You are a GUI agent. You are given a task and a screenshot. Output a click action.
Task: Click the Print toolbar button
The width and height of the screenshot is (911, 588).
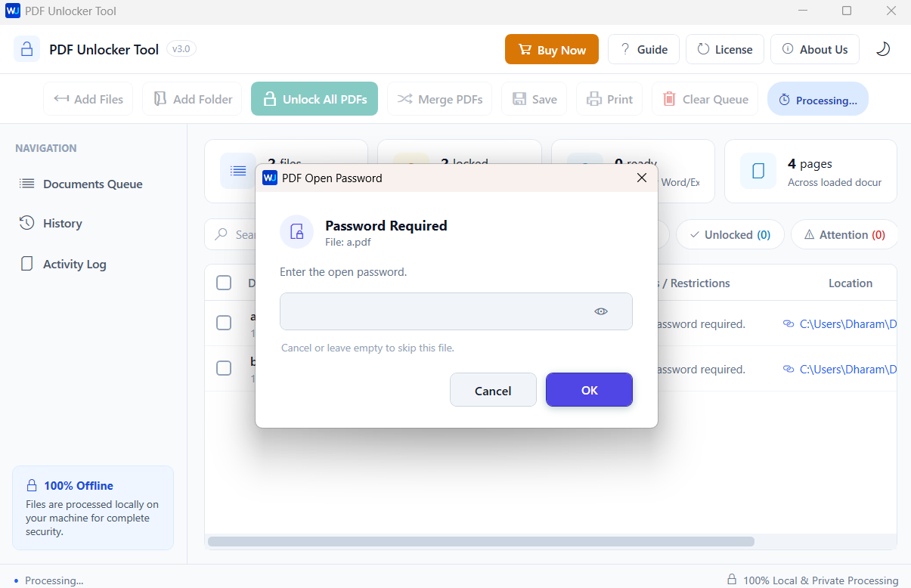pos(609,99)
